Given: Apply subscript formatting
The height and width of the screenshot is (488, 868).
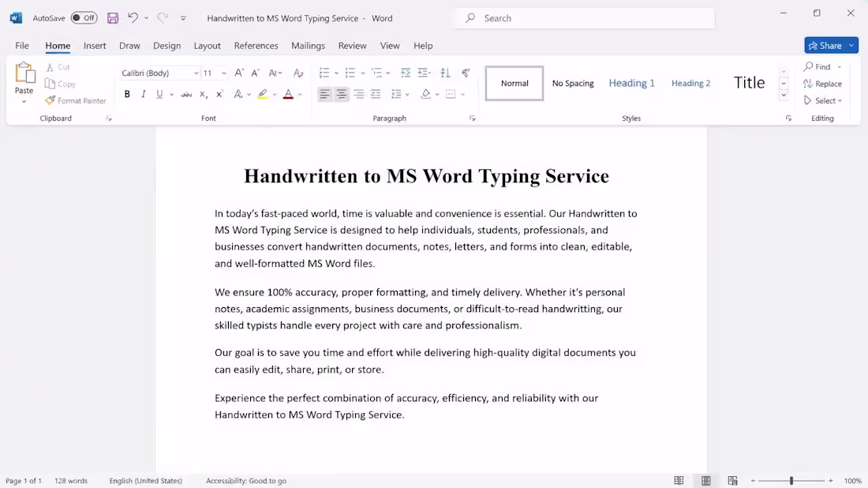Looking at the screenshot, I should (203, 94).
